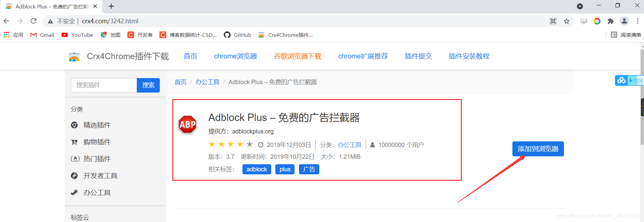Open the user profile avatar icon
Image resolution: width=644 pixels, height=222 pixels.
[x=624, y=21]
